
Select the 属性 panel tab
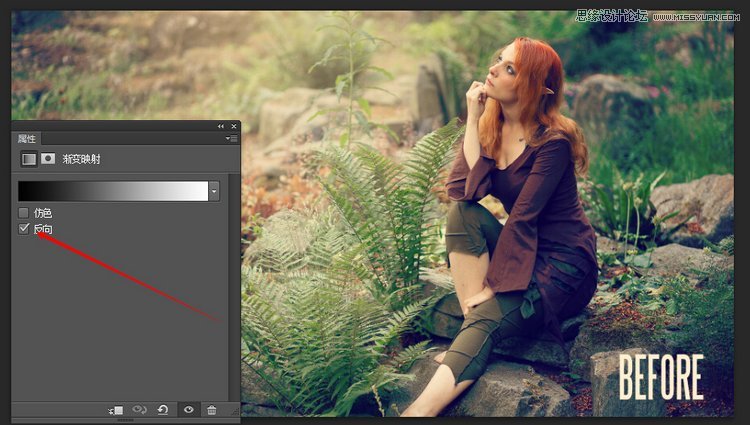point(26,139)
